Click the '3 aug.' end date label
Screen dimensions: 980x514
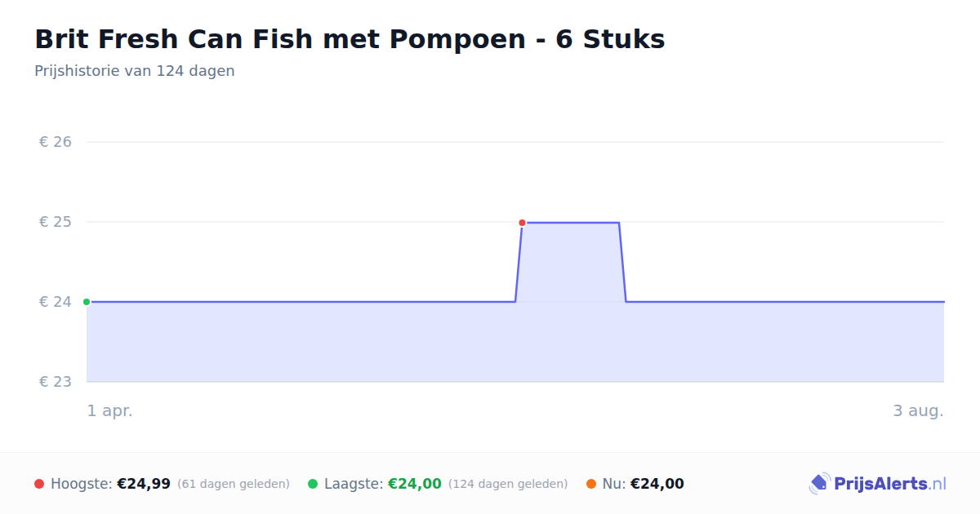(918, 411)
